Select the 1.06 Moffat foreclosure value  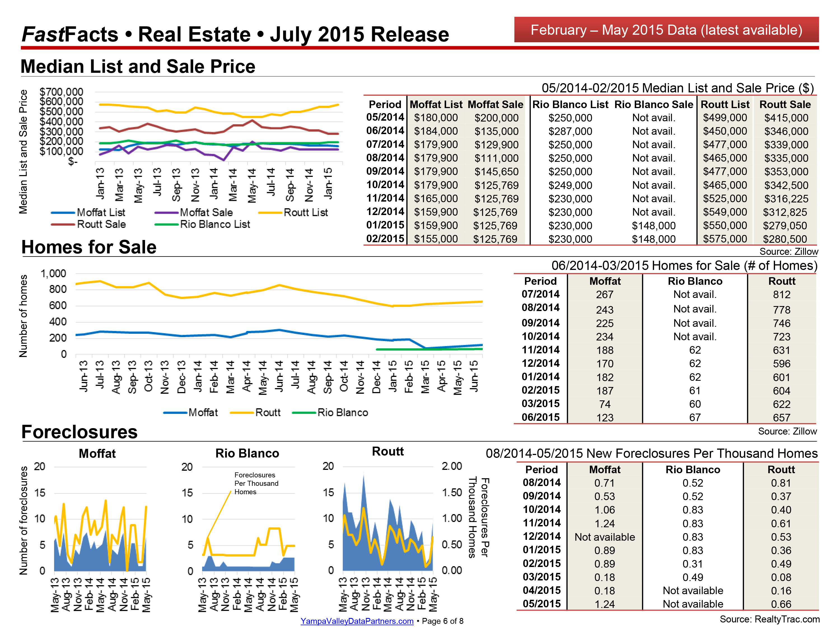click(x=605, y=510)
